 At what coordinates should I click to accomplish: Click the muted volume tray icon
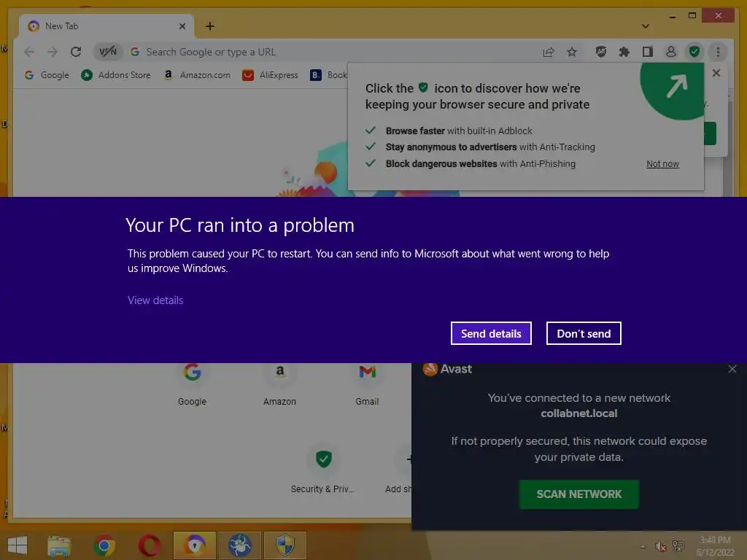pyautogui.click(x=660, y=546)
